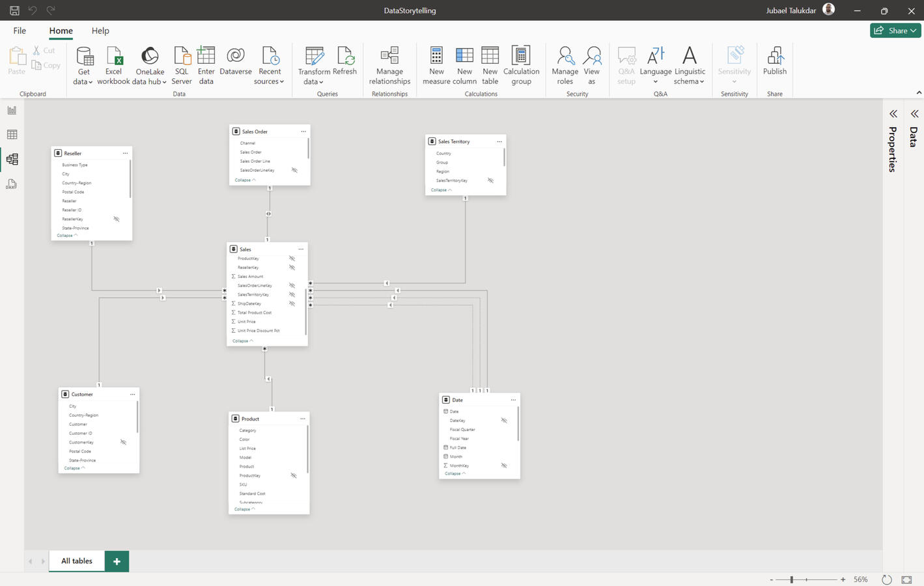
Task: Open the Language dropdown
Action: (x=655, y=66)
